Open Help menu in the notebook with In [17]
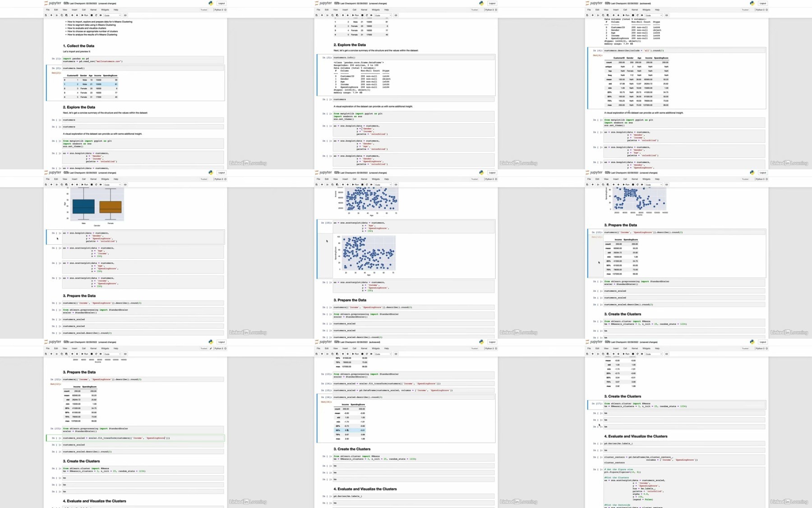 [x=657, y=348]
